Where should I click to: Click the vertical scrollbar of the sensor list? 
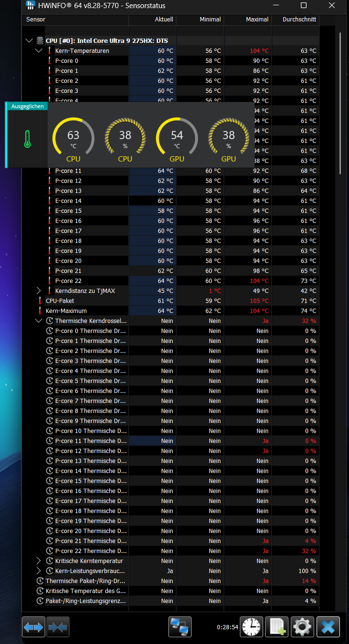340,102
